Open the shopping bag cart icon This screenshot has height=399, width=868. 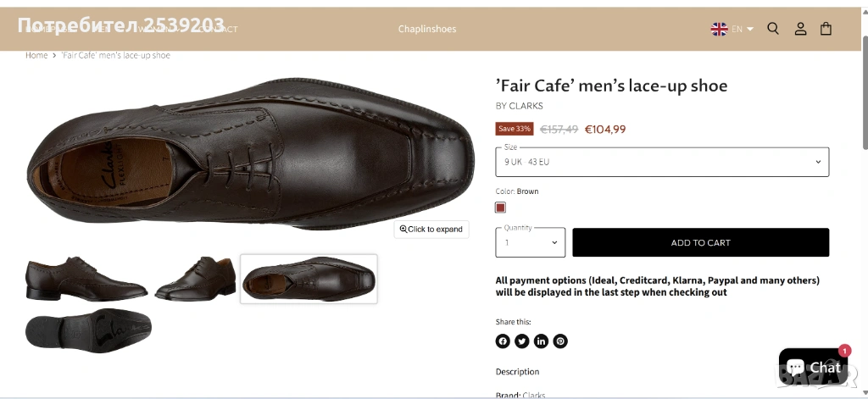coord(826,29)
